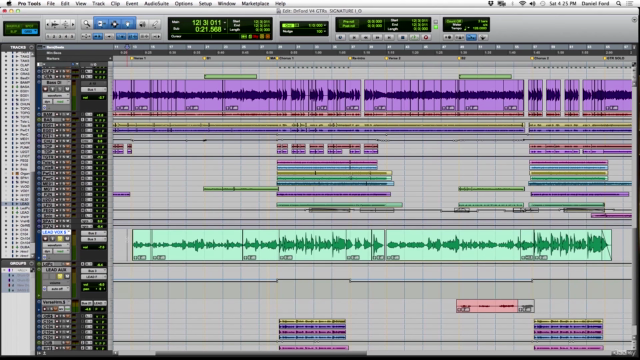The height and width of the screenshot is (360, 640).
Task: Open the Clip menu
Action: click(115, 3)
